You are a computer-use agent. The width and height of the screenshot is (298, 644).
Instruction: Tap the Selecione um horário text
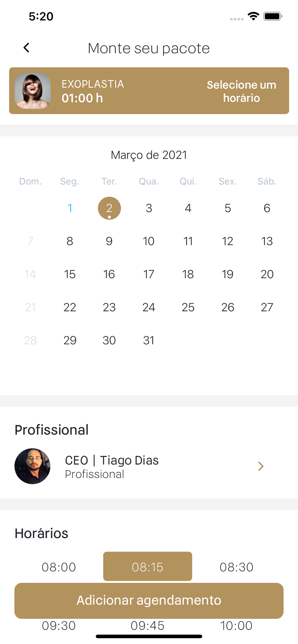point(241,91)
